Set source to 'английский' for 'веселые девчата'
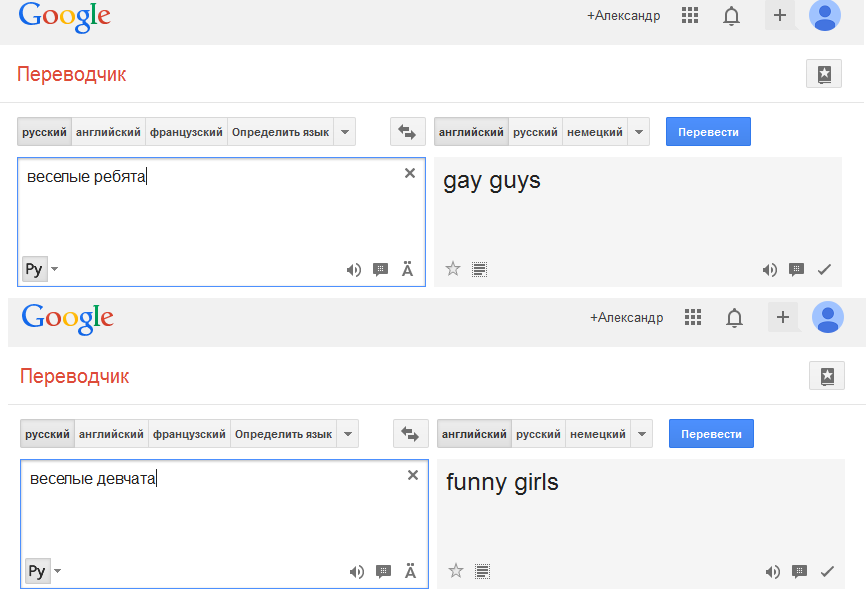The image size is (868, 608). point(111,434)
